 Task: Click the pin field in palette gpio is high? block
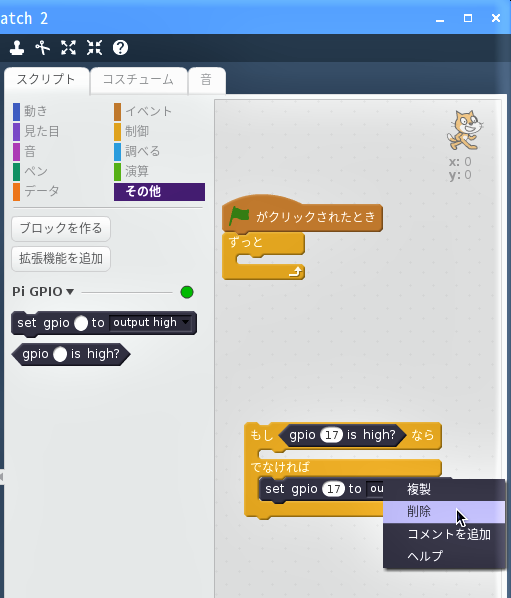coord(60,354)
